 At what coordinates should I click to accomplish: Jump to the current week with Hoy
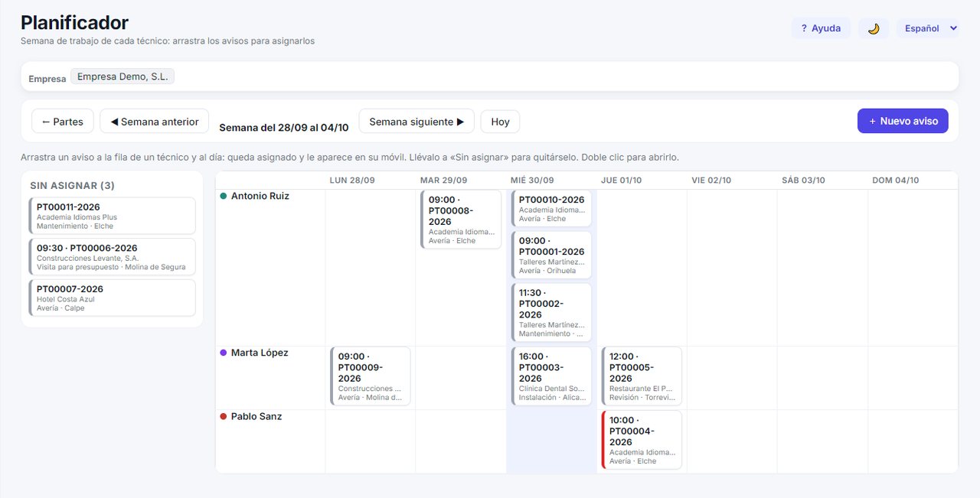[x=500, y=122]
